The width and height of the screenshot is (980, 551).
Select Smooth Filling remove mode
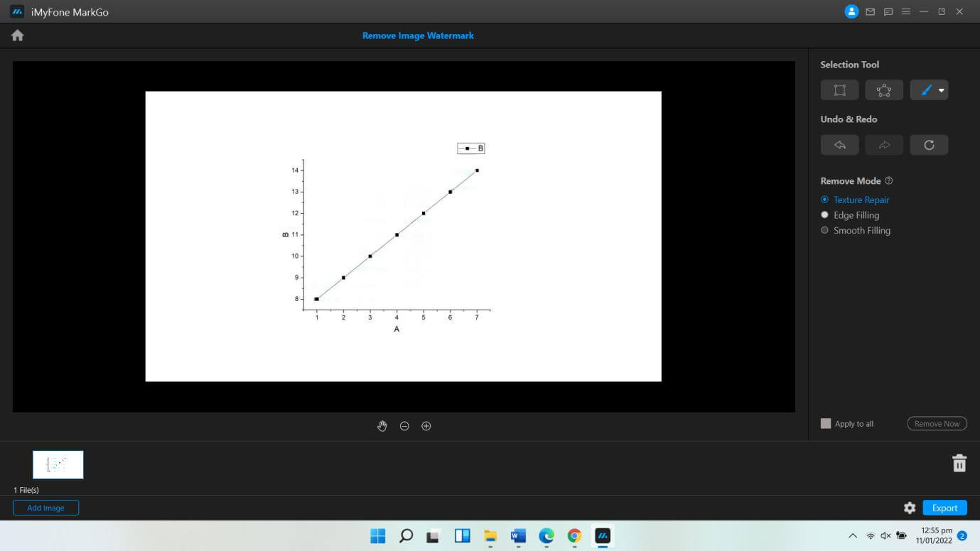pyautogui.click(x=856, y=230)
